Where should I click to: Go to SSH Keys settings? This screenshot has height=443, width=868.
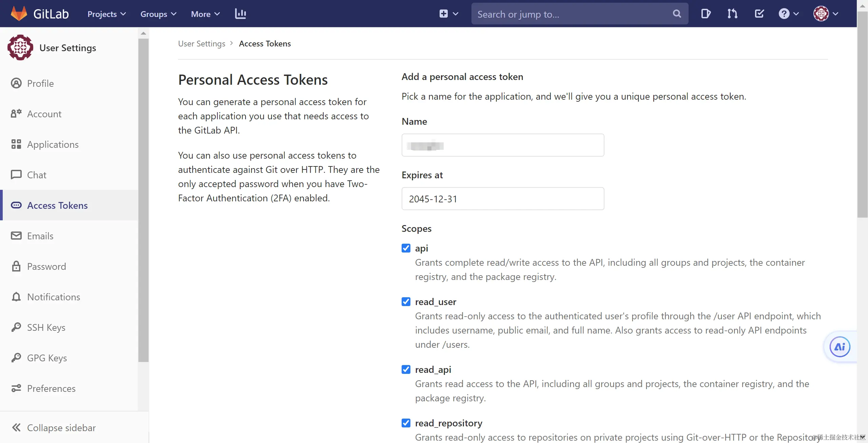tap(46, 327)
